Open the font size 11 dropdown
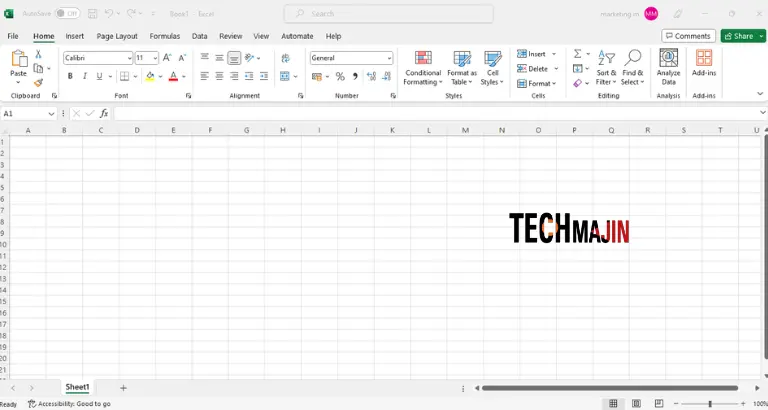 [x=155, y=58]
